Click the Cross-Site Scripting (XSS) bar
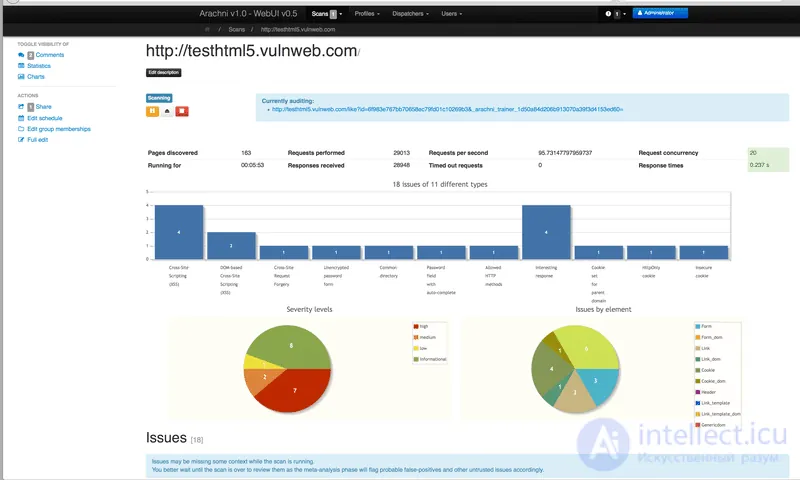This screenshot has width=800, height=480. point(179,232)
